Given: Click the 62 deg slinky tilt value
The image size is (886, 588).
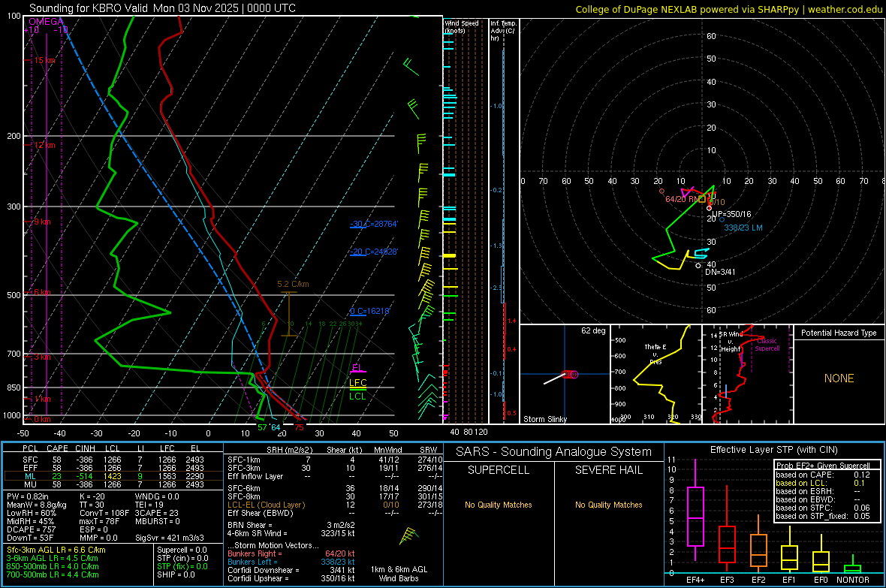Looking at the screenshot, I should pyautogui.click(x=593, y=330).
